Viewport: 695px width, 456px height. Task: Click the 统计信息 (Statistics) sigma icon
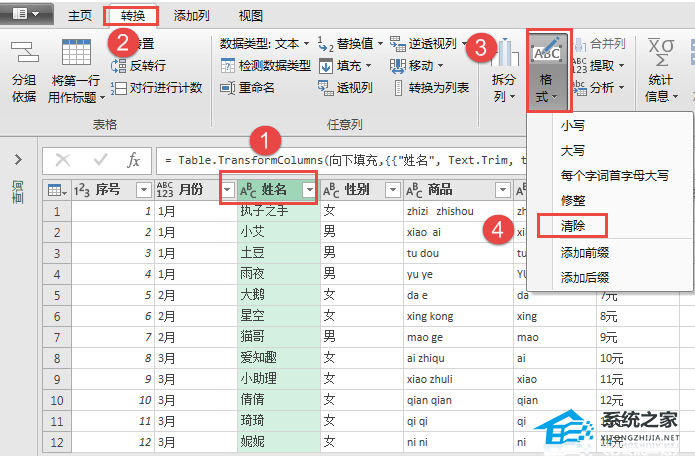point(660,50)
